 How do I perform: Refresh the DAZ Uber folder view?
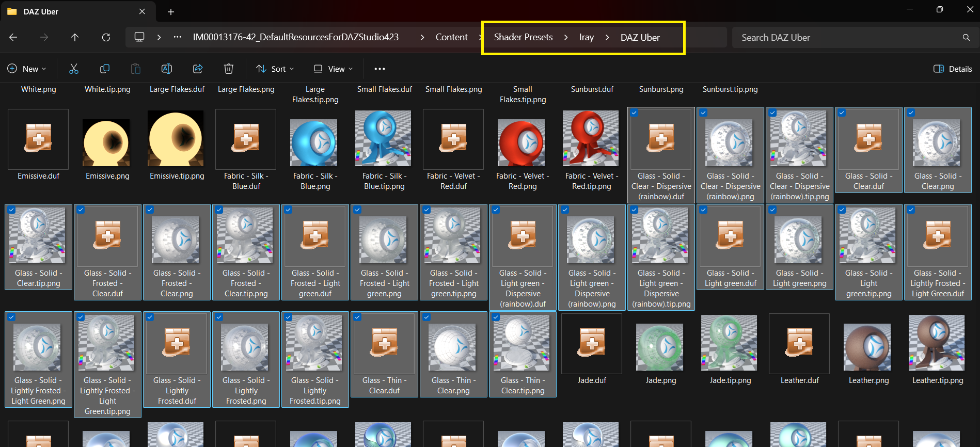(106, 37)
